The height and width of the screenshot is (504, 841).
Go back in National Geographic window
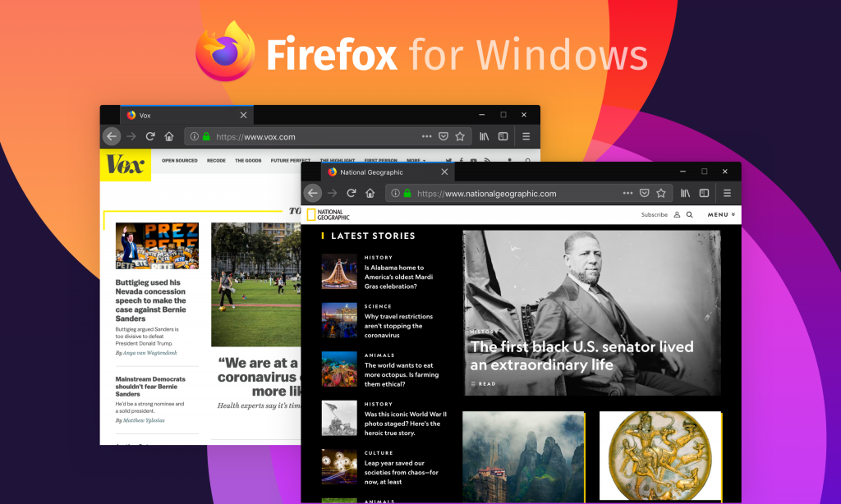(x=313, y=193)
